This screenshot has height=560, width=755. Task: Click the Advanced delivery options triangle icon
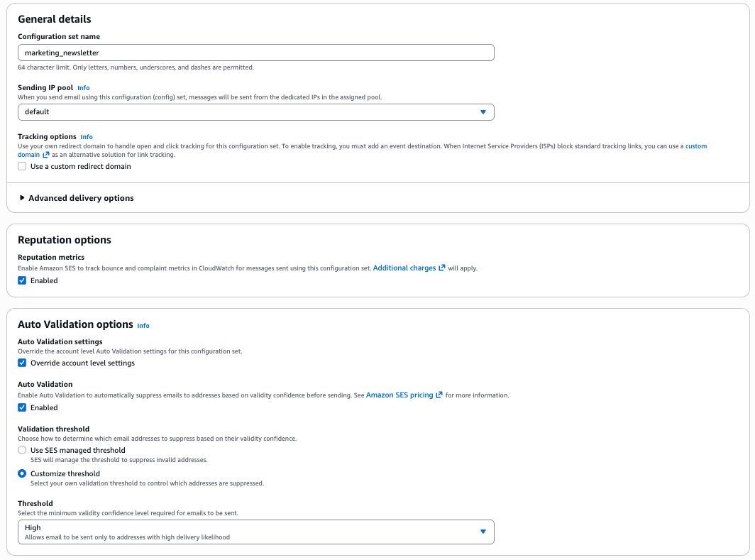point(22,198)
